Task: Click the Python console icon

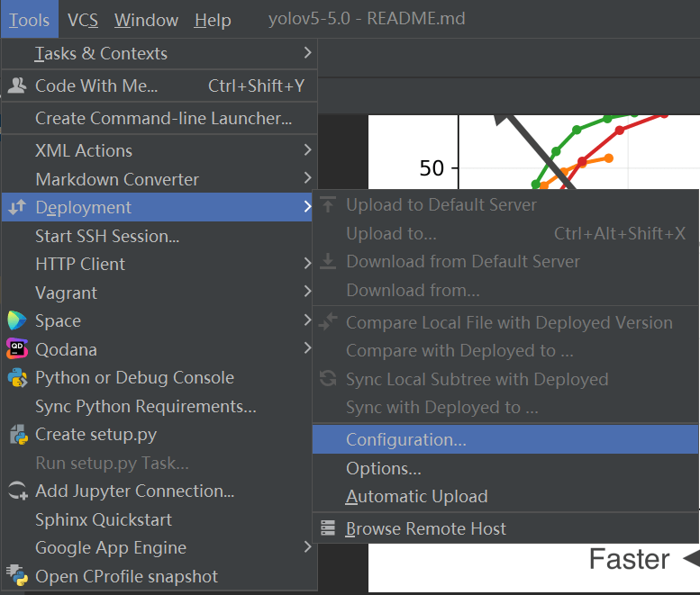Action: [x=17, y=377]
